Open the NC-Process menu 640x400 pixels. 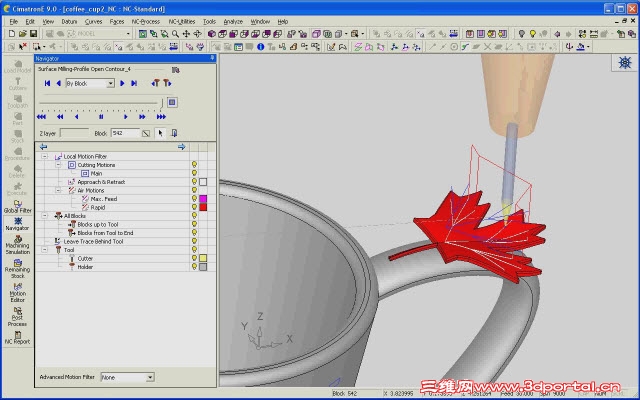pyautogui.click(x=146, y=21)
